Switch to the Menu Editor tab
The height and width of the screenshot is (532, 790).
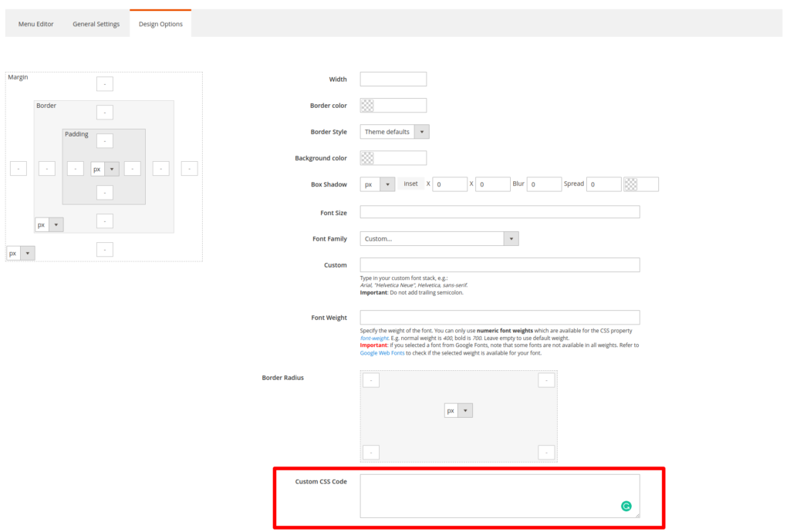[36, 24]
